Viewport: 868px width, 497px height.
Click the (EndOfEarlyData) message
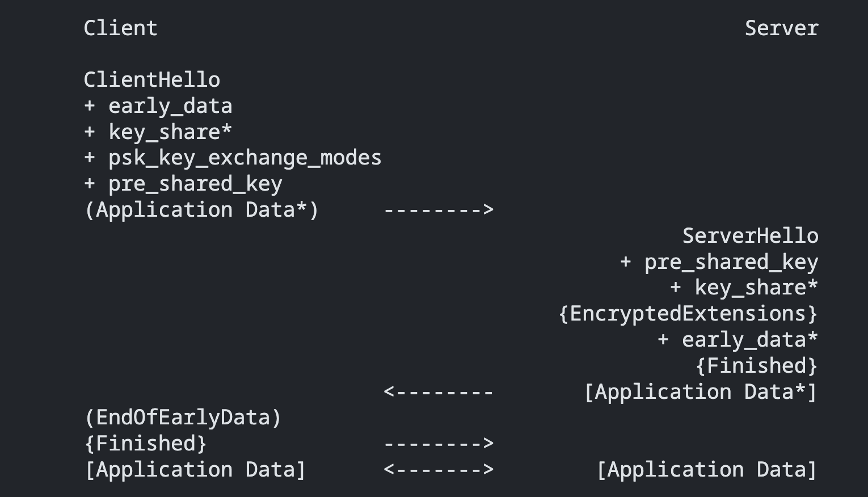tap(183, 418)
